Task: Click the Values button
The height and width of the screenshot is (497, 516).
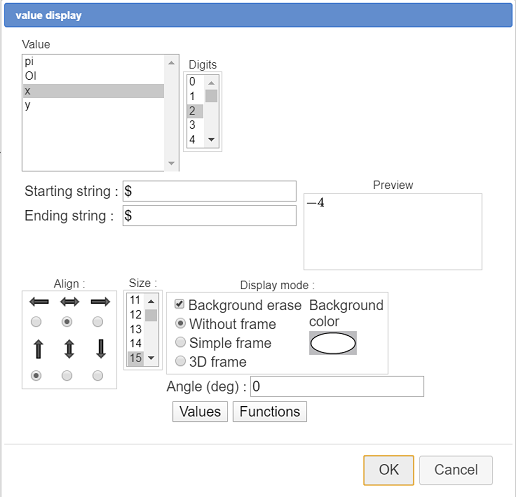Action: [200, 412]
